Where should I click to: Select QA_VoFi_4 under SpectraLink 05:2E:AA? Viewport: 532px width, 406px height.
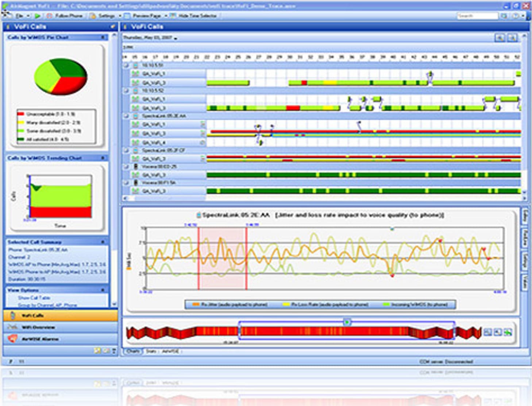pos(154,142)
